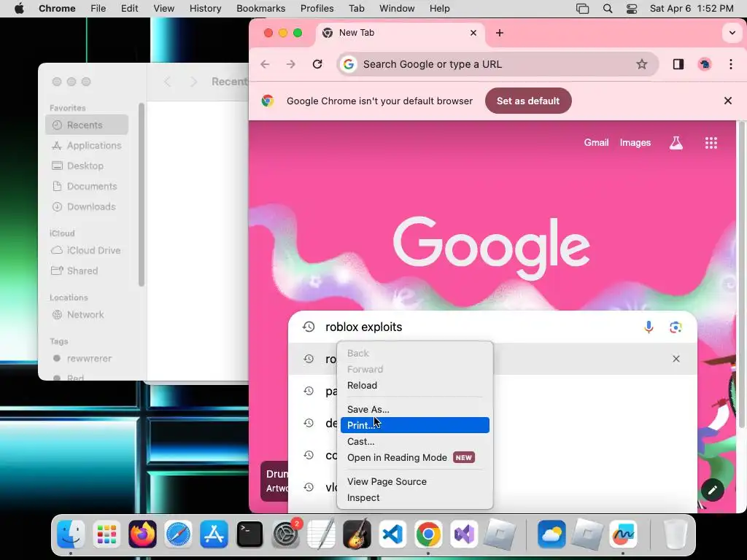Open Google Chrome from the Dock

tap(428, 534)
